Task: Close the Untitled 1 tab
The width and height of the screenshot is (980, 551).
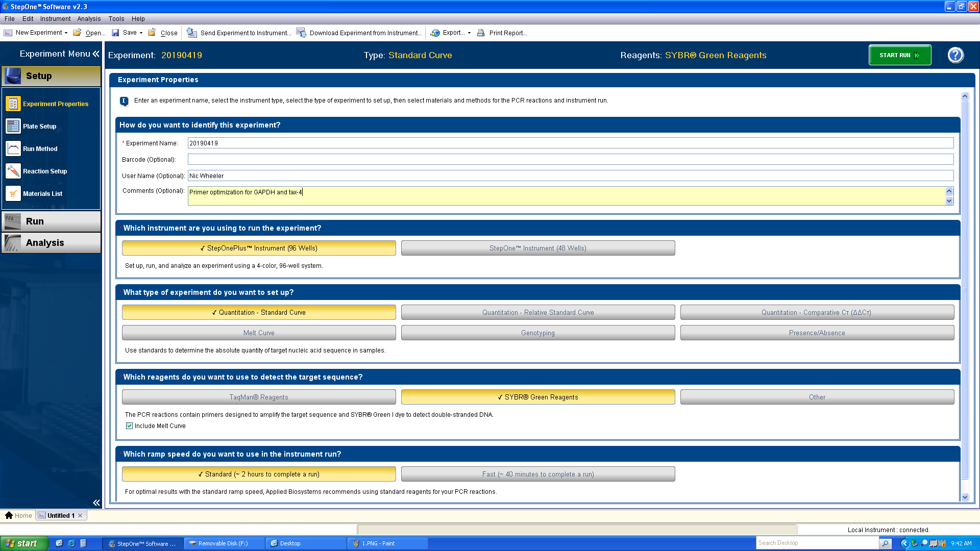Action: pyautogui.click(x=80, y=516)
